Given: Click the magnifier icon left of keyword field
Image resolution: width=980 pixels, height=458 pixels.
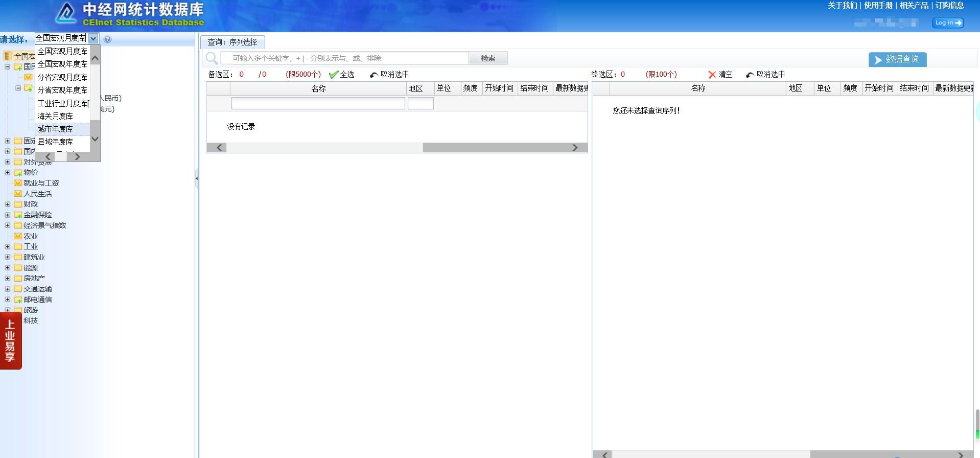Looking at the screenshot, I should (x=212, y=58).
